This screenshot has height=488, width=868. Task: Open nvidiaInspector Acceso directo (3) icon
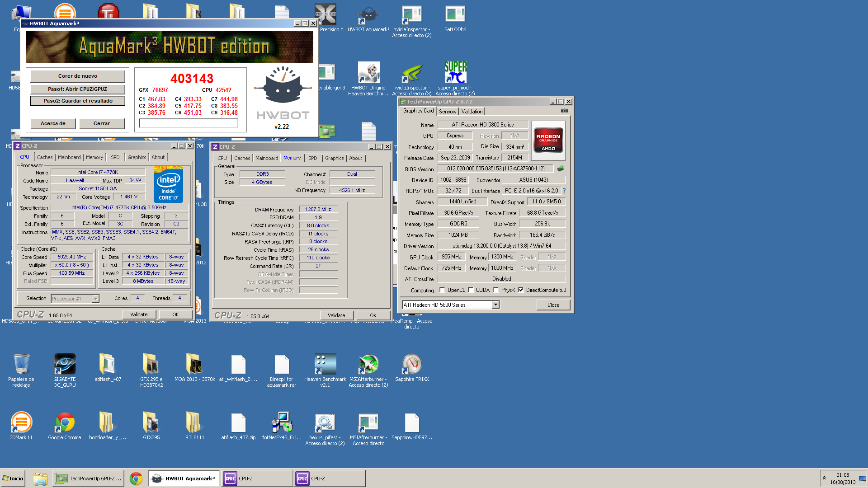pyautogui.click(x=411, y=78)
